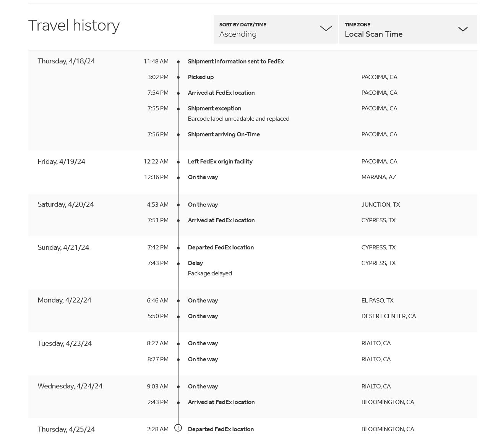
Task: Select the Left FedEx origin facility entry
Action: click(220, 162)
